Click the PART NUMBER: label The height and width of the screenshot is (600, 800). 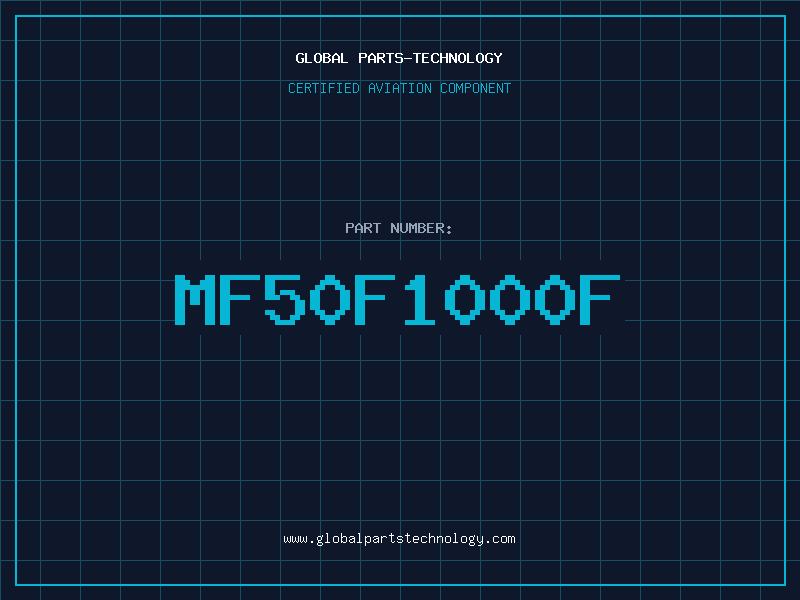point(399,228)
